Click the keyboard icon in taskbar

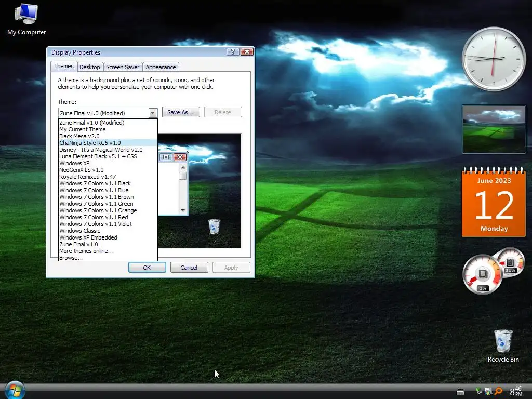pos(460,392)
